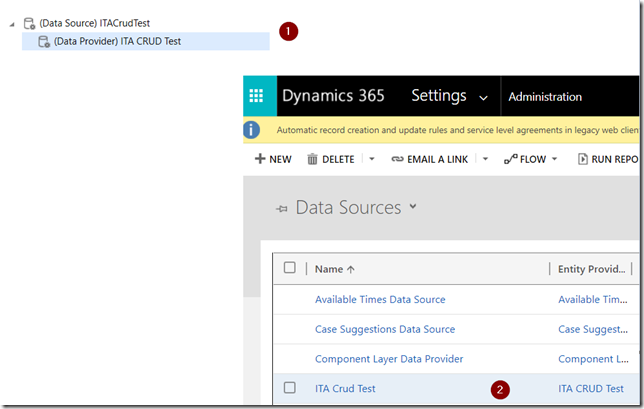Click the Data Source ITACrudTest database icon
This screenshot has width=644, height=409.
(29, 23)
